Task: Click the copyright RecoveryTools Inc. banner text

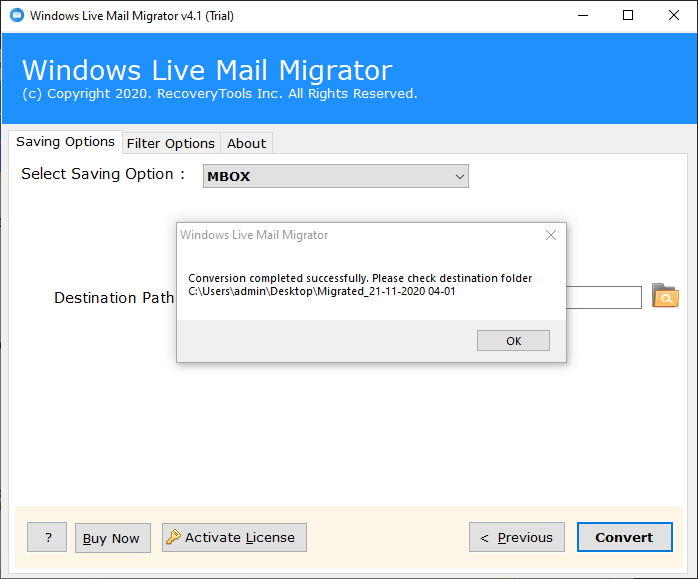Action: [x=220, y=94]
